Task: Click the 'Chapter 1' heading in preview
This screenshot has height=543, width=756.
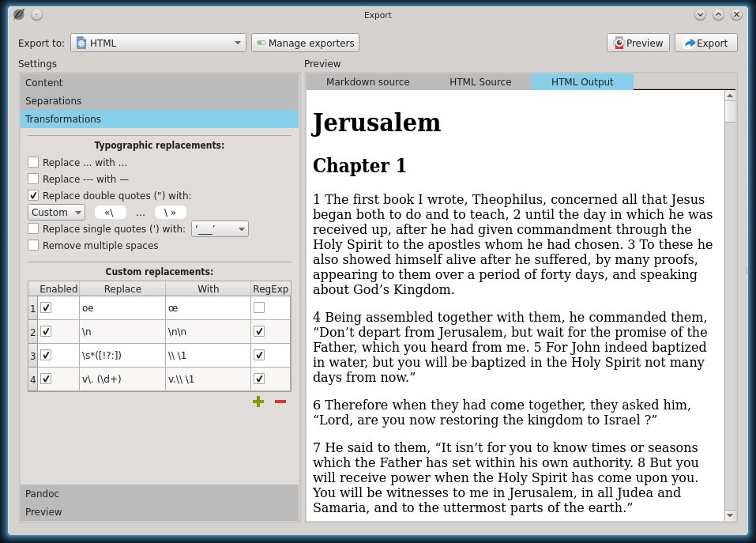Action: click(359, 165)
